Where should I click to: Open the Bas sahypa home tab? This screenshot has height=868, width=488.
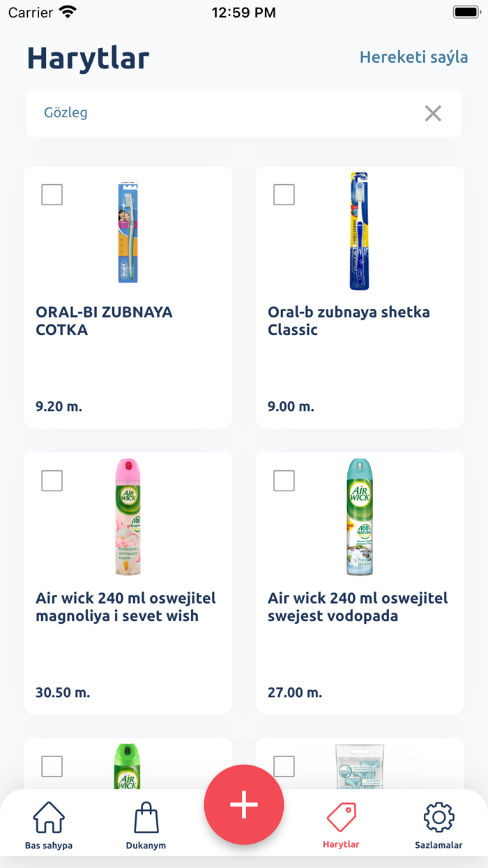tap(49, 825)
